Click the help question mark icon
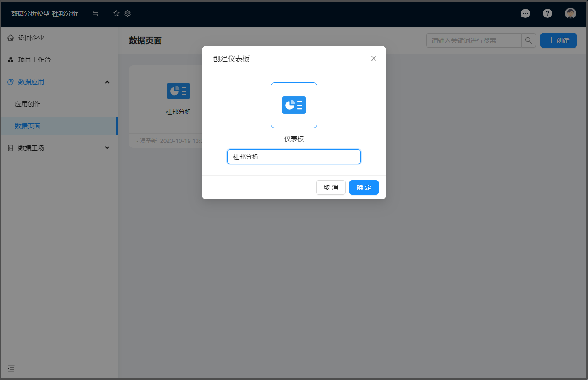Screen dimensions: 588x380 coord(547,13)
